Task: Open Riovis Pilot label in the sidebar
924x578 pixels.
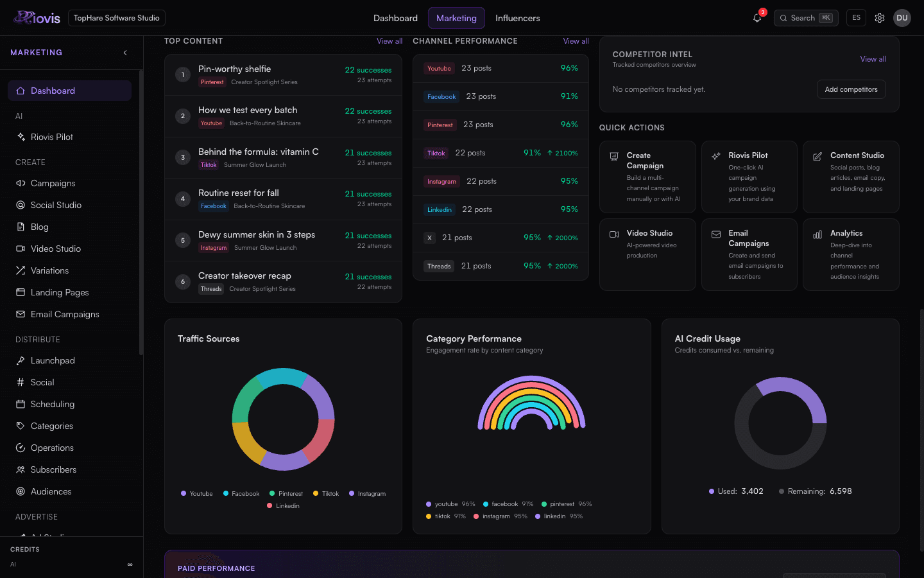Action: (x=52, y=137)
